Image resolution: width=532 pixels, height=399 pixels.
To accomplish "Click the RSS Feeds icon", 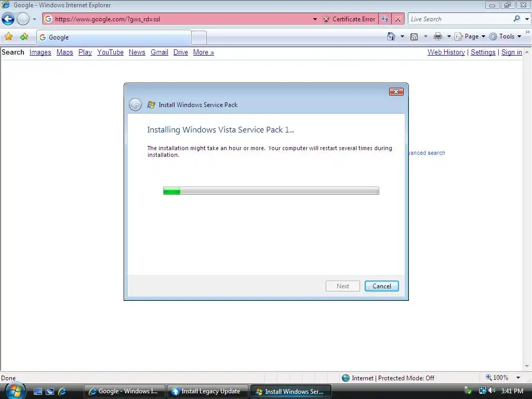I will 414,37.
